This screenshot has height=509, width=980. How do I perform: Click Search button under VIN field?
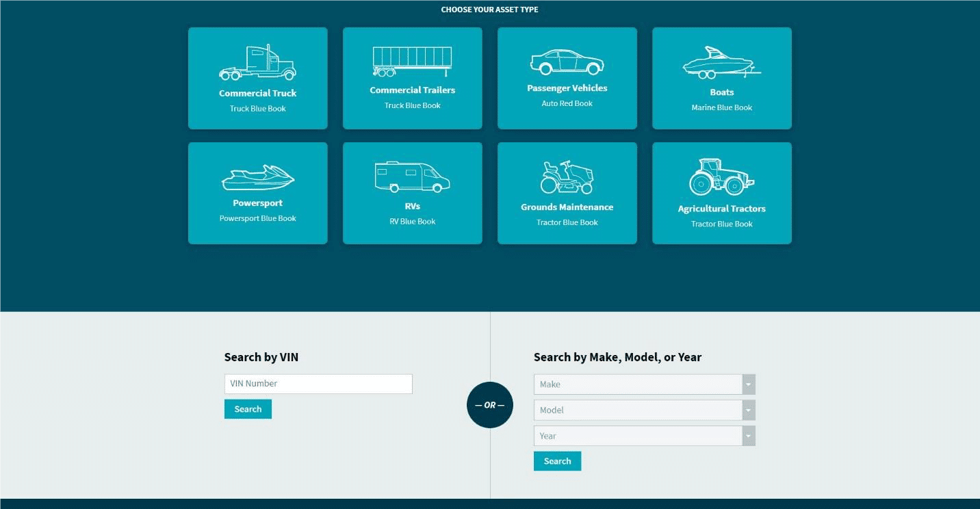tap(248, 409)
